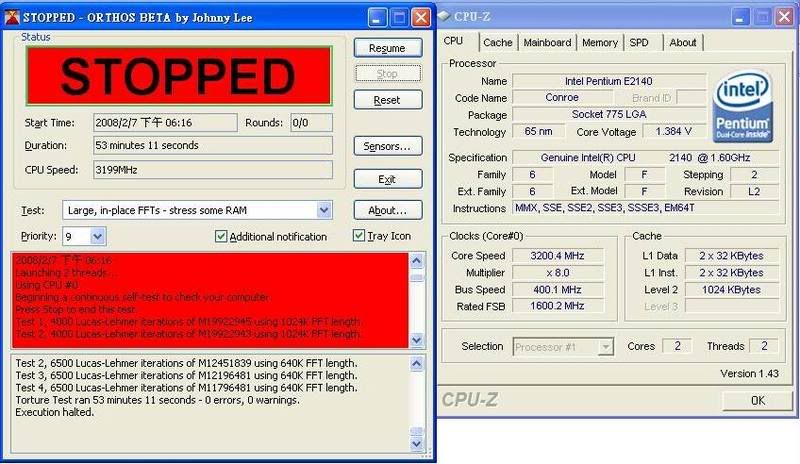
Task: Click the Revision value L2
Action: click(x=754, y=191)
